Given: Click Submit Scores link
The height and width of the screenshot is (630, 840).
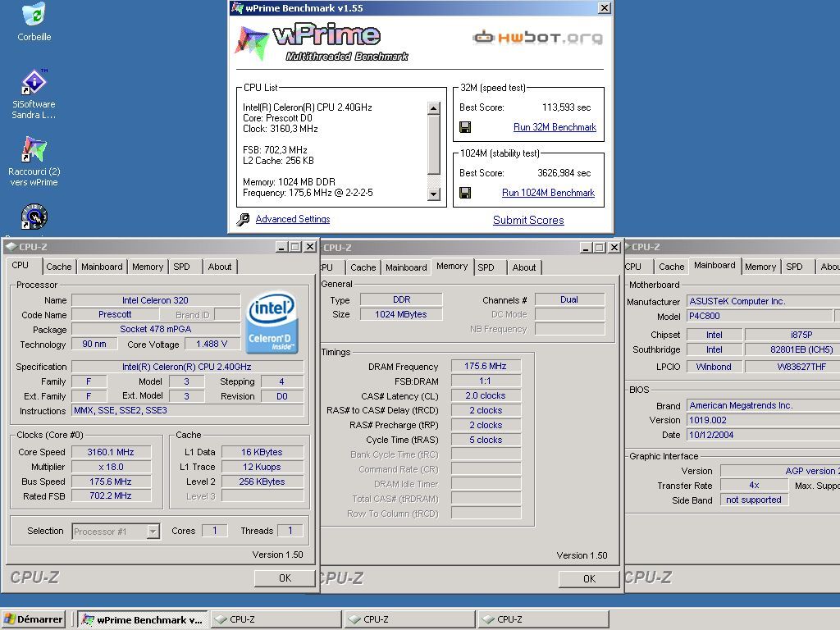Looking at the screenshot, I should click(x=528, y=220).
